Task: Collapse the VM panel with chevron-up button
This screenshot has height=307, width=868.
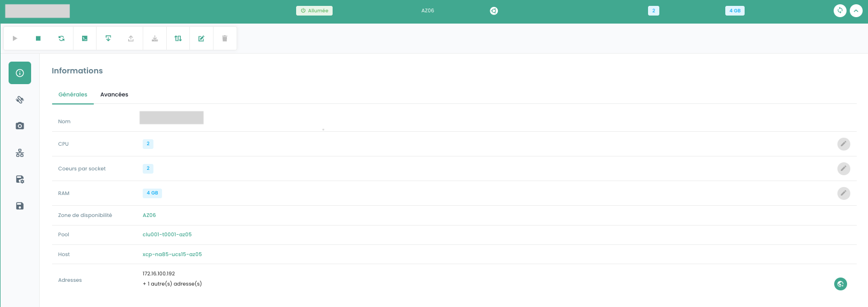Action: pyautogui.click(x=856, y=11)
